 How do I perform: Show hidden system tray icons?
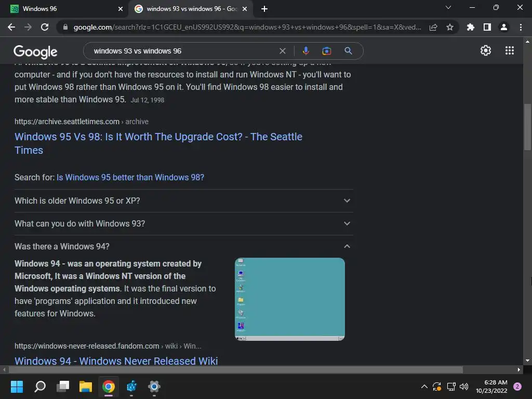click(424, 387)
